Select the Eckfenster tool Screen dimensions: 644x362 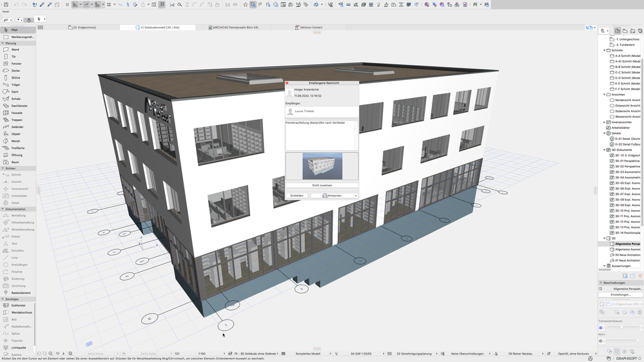pos(17,305)
